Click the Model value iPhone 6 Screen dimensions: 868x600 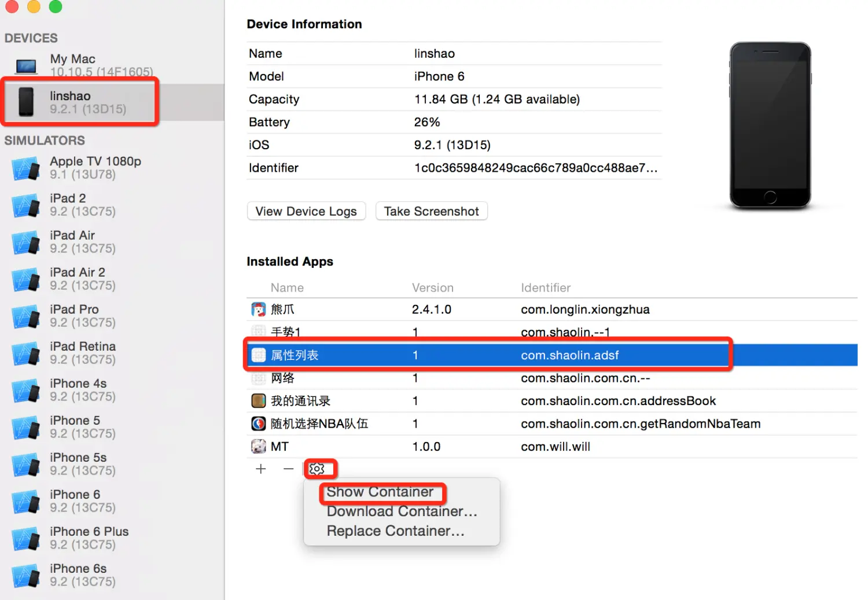click(x=439, y=76)
